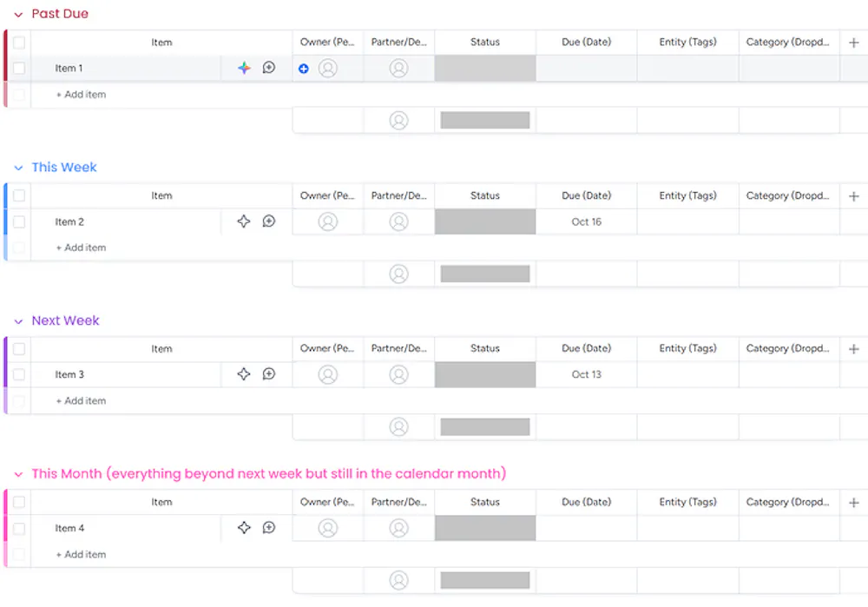Screen dimensions: 868x607
Task: Tick the Item 3 row checkbox
Action: (x=19, y=374)
